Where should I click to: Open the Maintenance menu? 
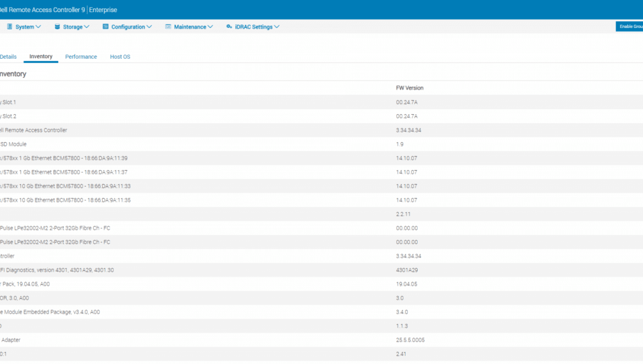coord(189,26)
